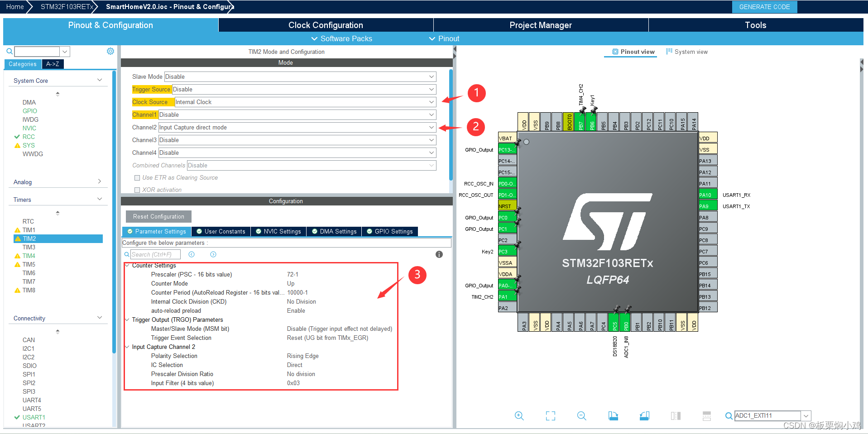This screenshot has height=434, width=868.
Task: Click the PB6 pin labeled Key1
Action: [x=591, y=122]
